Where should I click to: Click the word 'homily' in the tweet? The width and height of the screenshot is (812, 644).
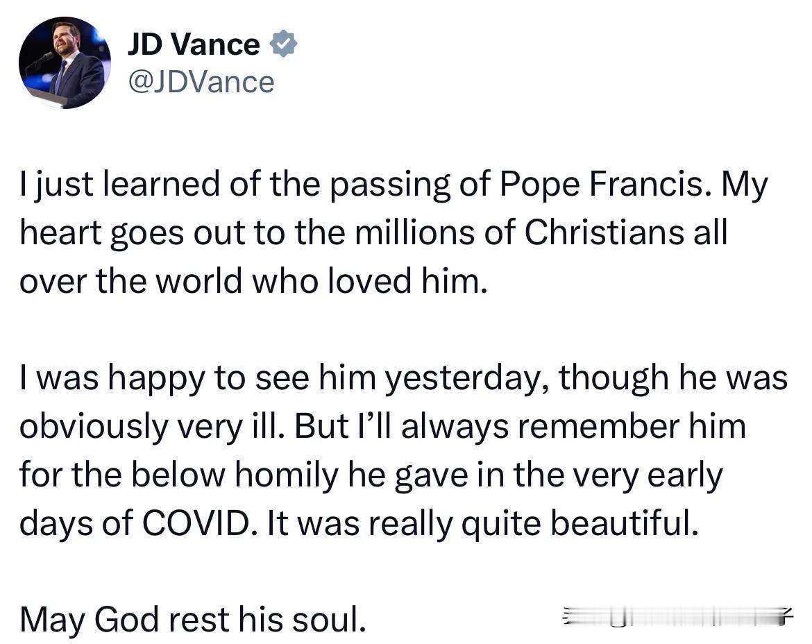click(286, 475)
